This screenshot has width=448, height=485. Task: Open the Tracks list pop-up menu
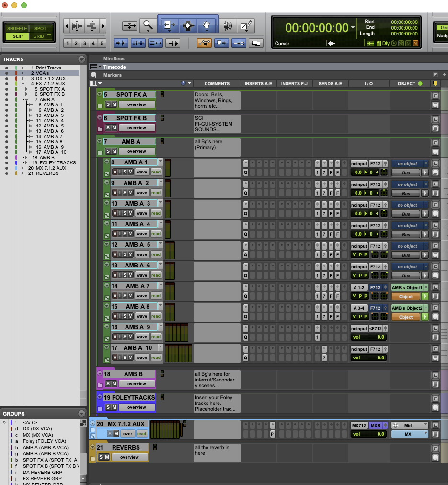[x=80, y=59]
